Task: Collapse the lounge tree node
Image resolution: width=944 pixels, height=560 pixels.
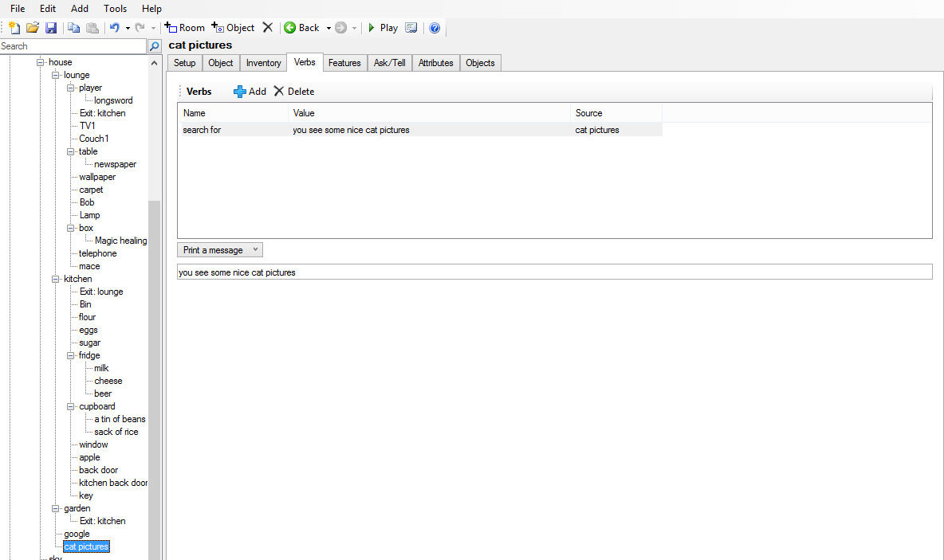Action: pos(56,75)
